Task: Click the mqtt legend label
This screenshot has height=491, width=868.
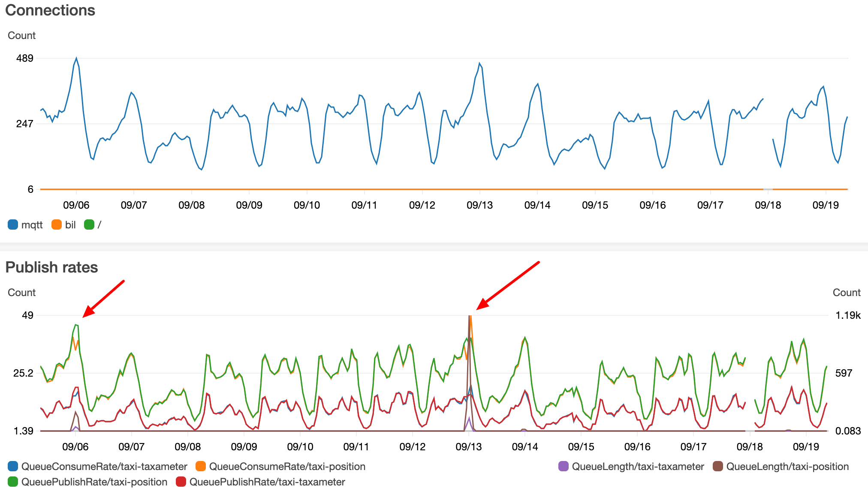Action: (32, 225)
